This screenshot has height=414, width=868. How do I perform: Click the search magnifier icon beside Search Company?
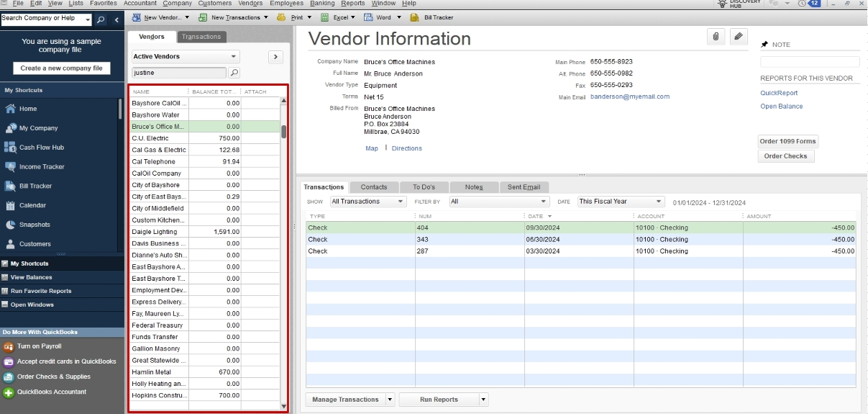[x=101, y=19]
